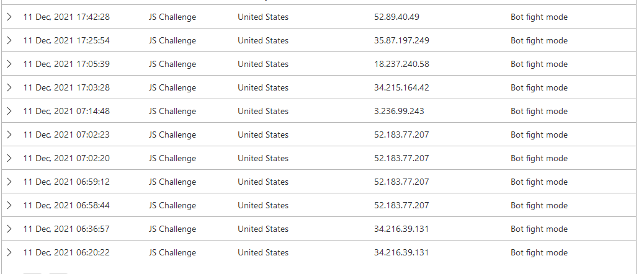This screenshot has width=644, height=274.
Task: Expand the 17:42:28 event row
Action: [9, 17]
